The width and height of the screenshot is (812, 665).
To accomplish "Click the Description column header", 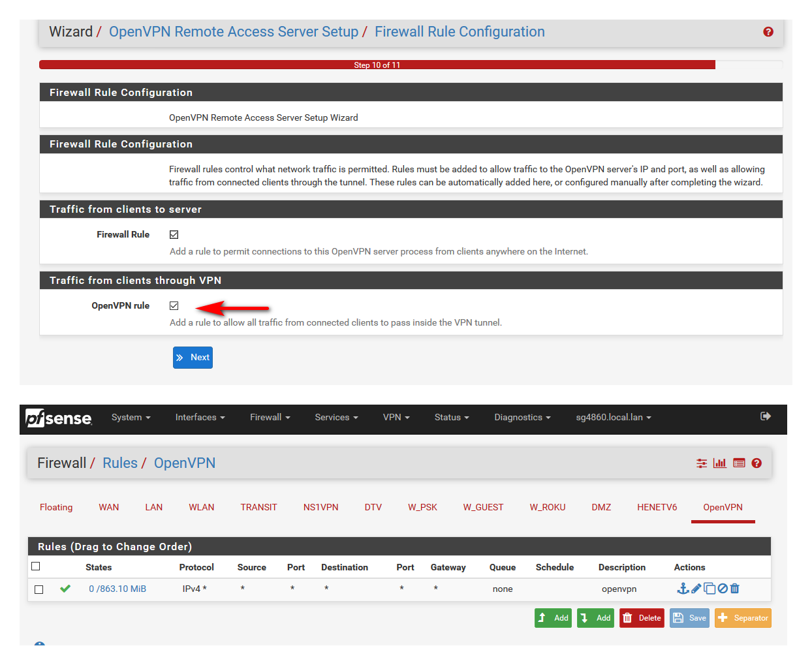I will point(622,568).
